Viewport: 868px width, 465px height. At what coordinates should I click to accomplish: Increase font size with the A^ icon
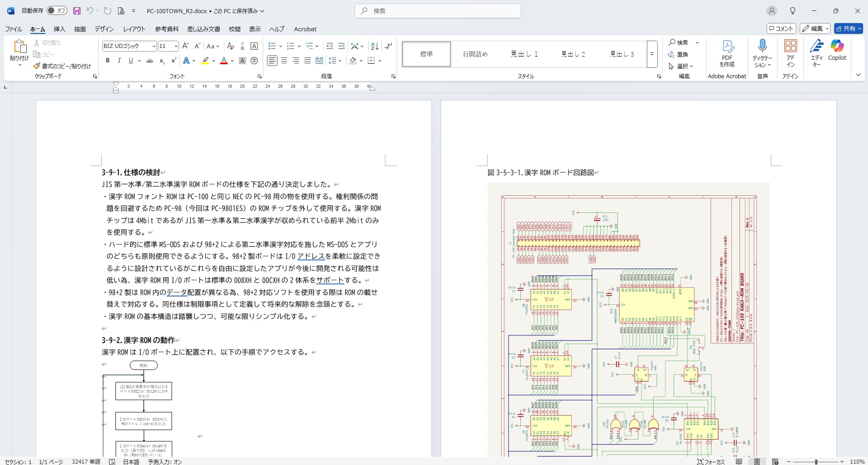tap(185, 46)
